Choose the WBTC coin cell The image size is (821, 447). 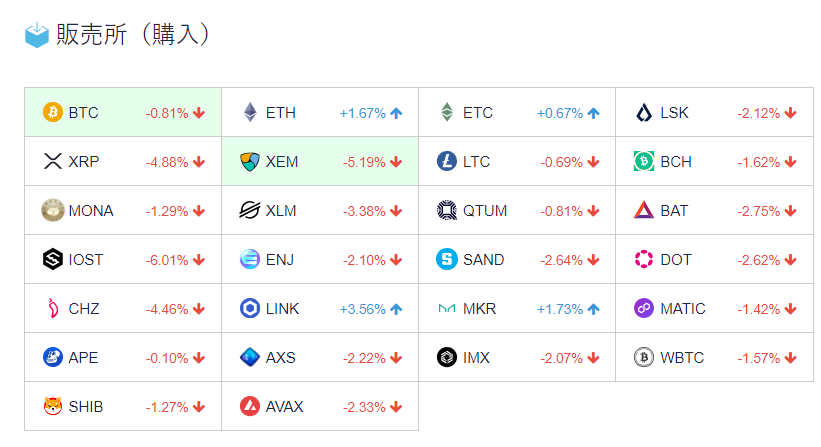click(x=713, y=358)
